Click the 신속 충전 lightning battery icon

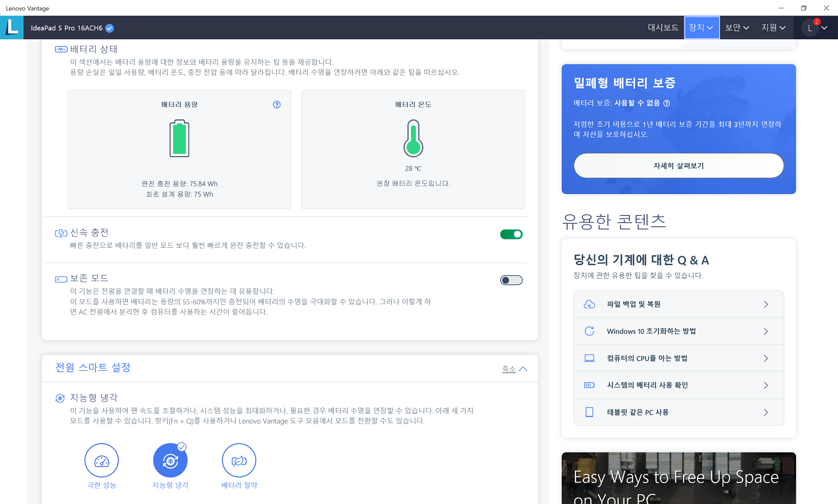click(61, 233)
